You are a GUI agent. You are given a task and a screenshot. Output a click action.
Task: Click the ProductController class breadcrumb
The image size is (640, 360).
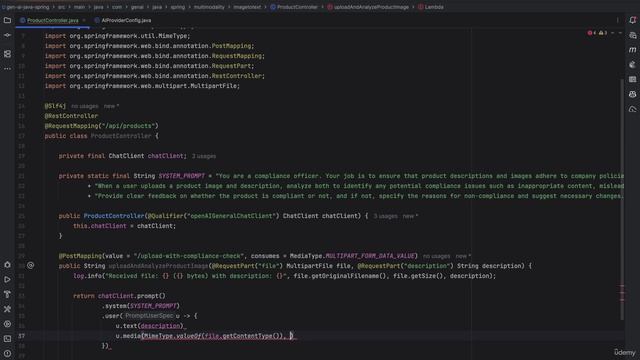click(x=294, y=7)
